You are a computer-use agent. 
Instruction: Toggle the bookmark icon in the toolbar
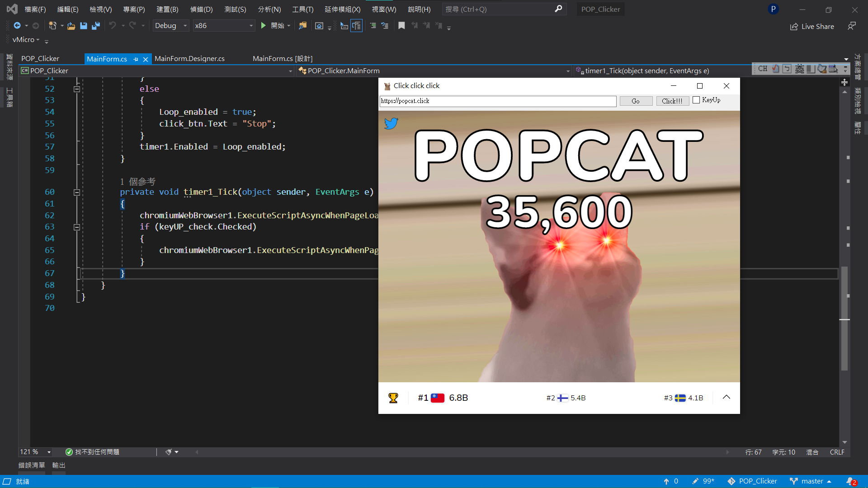pyautogui.click(x=401, y=26)
